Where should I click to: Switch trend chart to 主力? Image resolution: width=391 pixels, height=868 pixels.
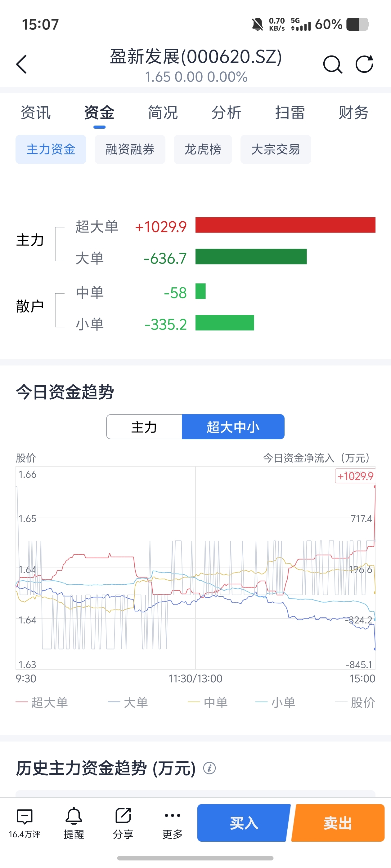(x=144, y=427)
